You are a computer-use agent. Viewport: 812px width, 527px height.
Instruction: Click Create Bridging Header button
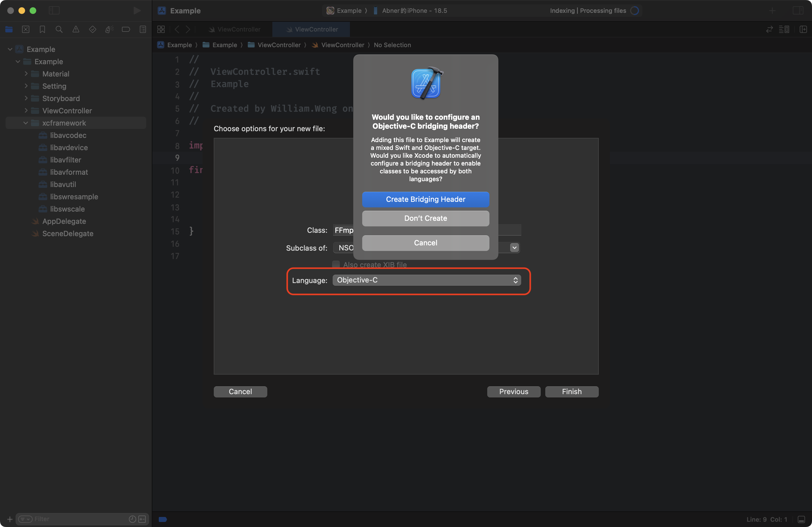click(x=426, y=199)
